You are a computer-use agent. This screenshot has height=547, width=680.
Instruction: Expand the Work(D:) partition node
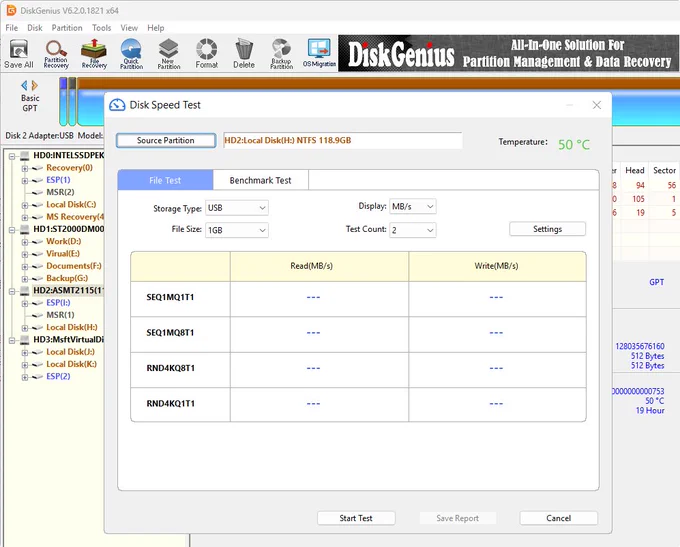coord(25,242)
